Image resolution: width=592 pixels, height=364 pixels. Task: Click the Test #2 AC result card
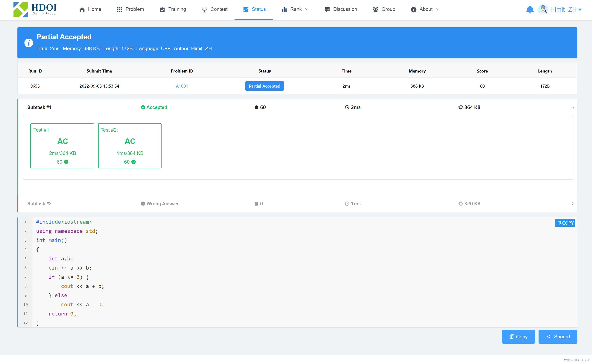click(x=130, y=146)
